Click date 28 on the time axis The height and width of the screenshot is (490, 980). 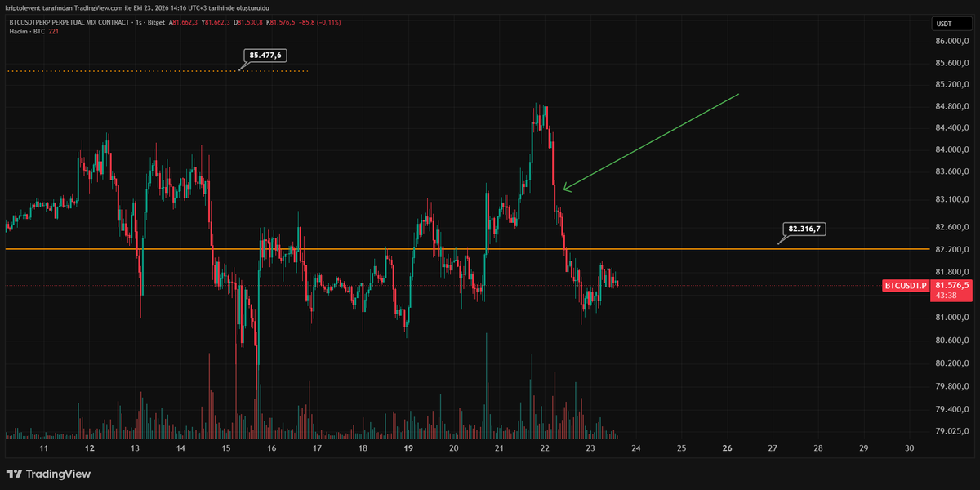(818, 448)
